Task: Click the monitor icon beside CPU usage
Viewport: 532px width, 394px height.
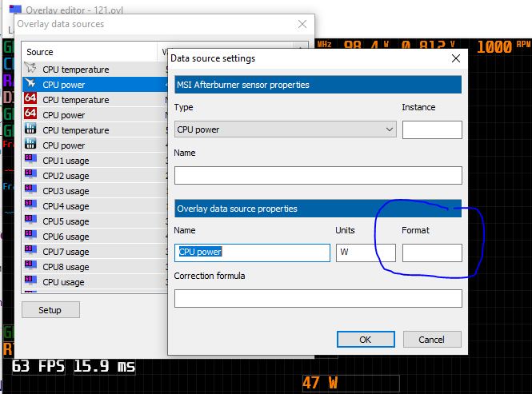Action: [x=30, y=280]
